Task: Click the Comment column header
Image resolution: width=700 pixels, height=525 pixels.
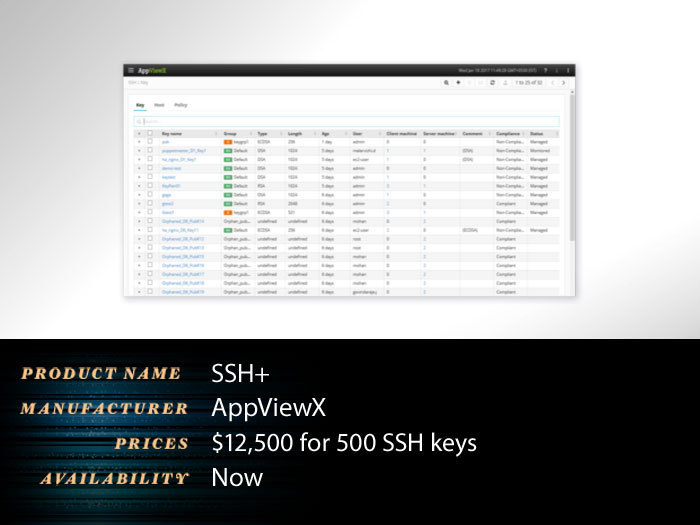Action: (472, 133)
